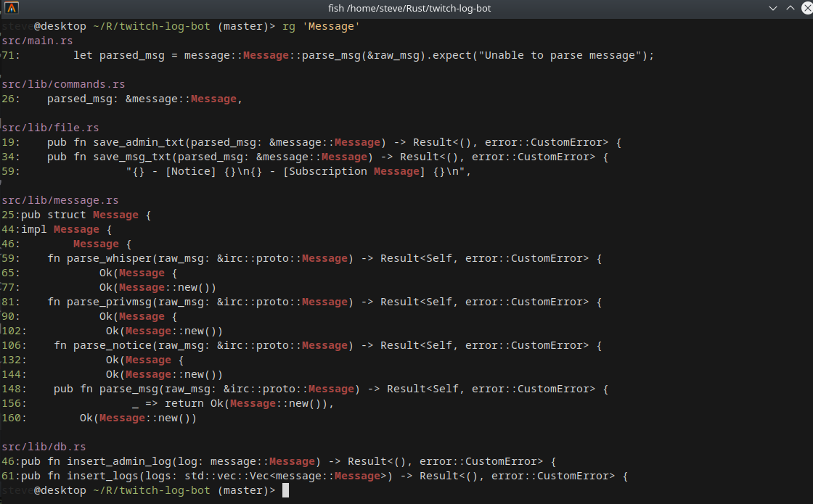Click the src/main.rs file heading
The height and width of the screenshot is (504, 813).
37,41
